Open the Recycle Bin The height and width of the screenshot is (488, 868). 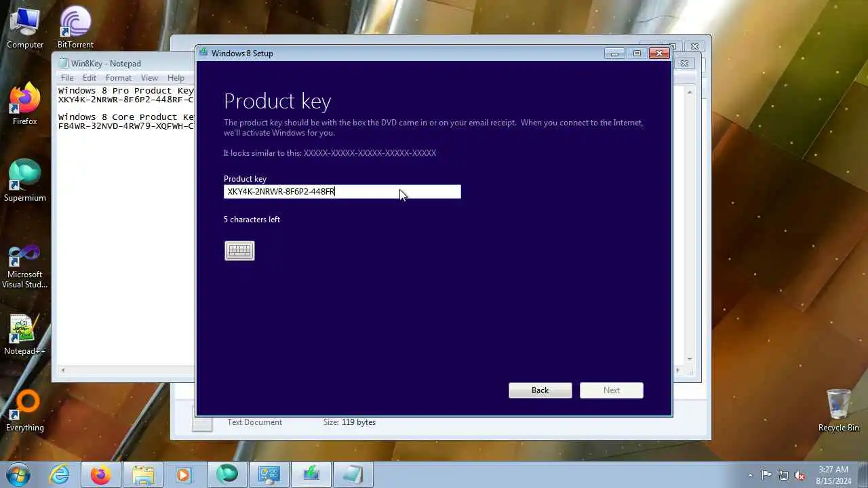pos(839,411)
